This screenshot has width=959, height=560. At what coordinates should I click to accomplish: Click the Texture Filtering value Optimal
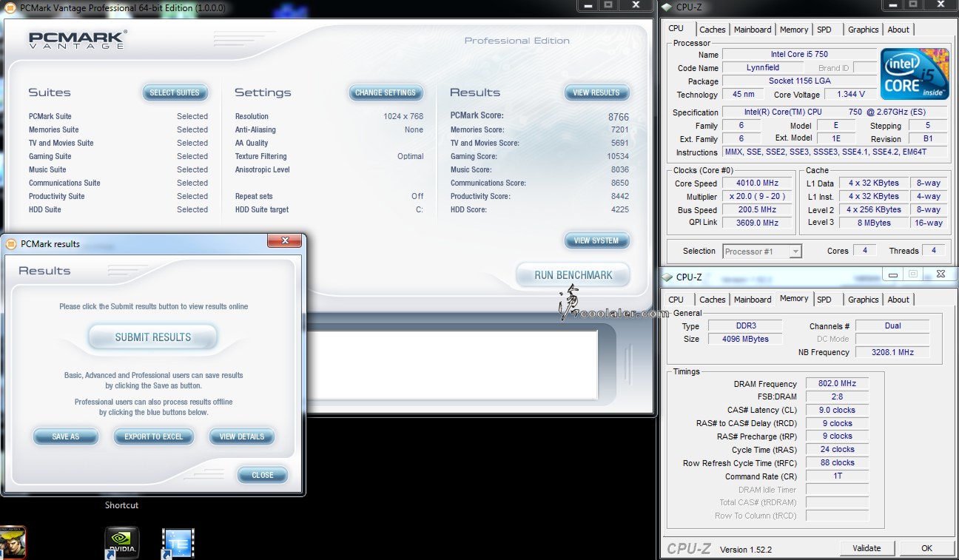pos(411,156)
